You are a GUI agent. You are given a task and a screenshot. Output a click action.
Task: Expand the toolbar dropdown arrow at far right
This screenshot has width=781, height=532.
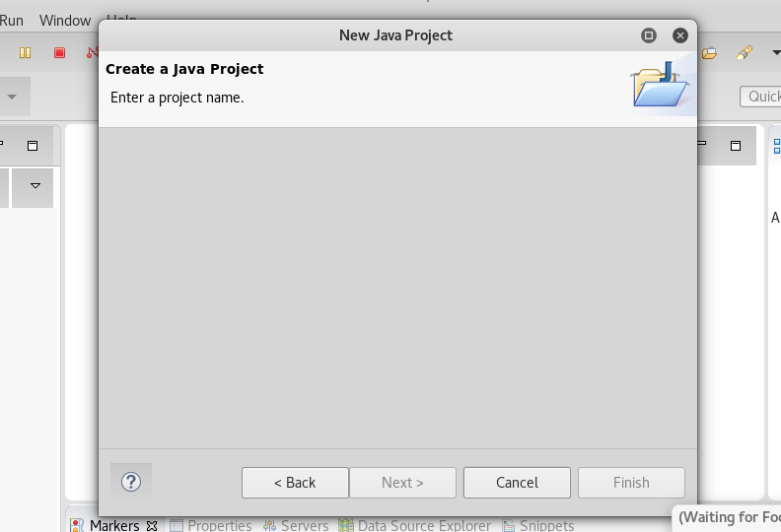(776, 52)
